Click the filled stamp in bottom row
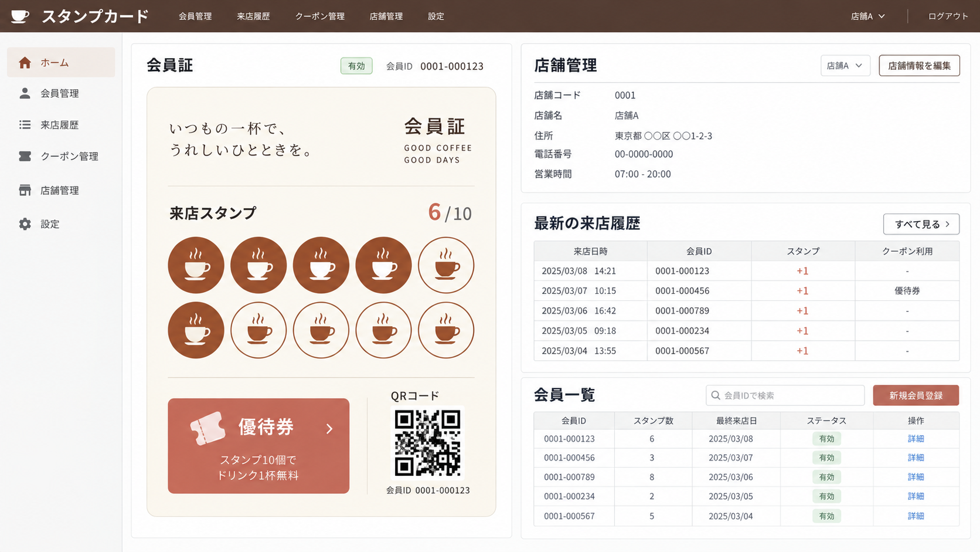This screenshot has height=552, width=980. click(x=196, y=330)
